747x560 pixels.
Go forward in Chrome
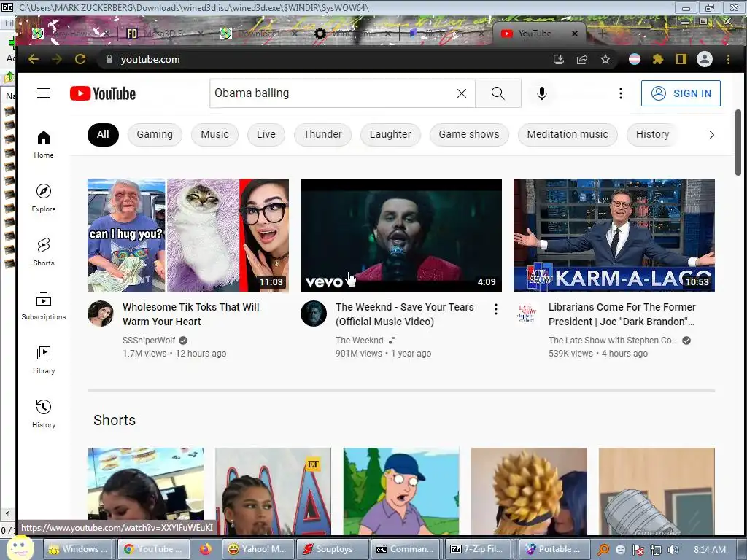[57, 59]
